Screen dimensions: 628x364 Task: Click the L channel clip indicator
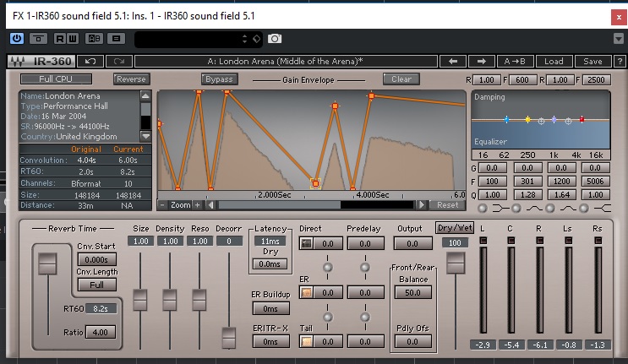pyautogui.click(x=483, y=241)
